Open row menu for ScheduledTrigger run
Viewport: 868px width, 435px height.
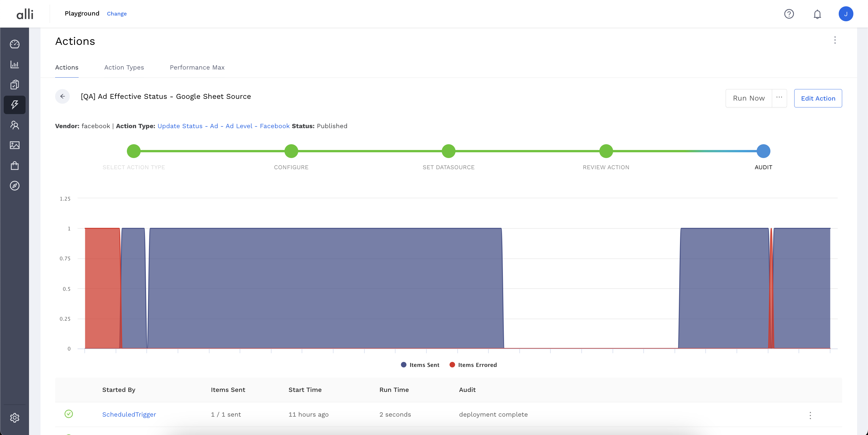(810, 415)
